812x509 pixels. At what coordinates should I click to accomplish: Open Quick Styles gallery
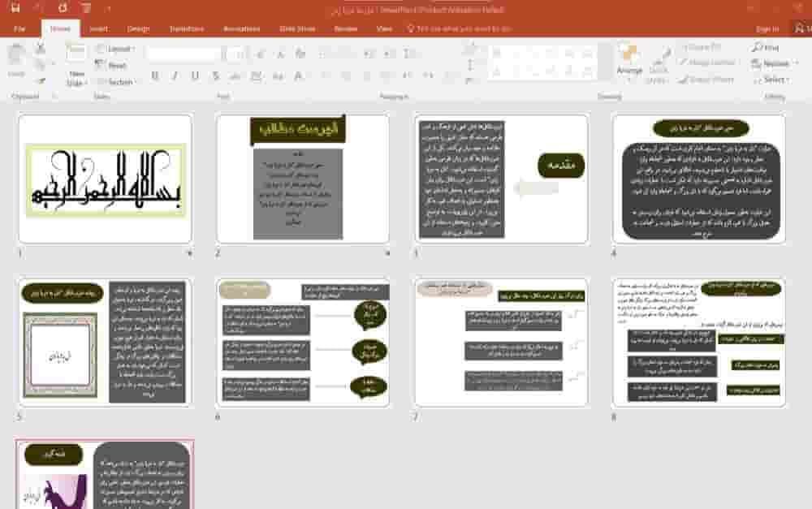659,65
